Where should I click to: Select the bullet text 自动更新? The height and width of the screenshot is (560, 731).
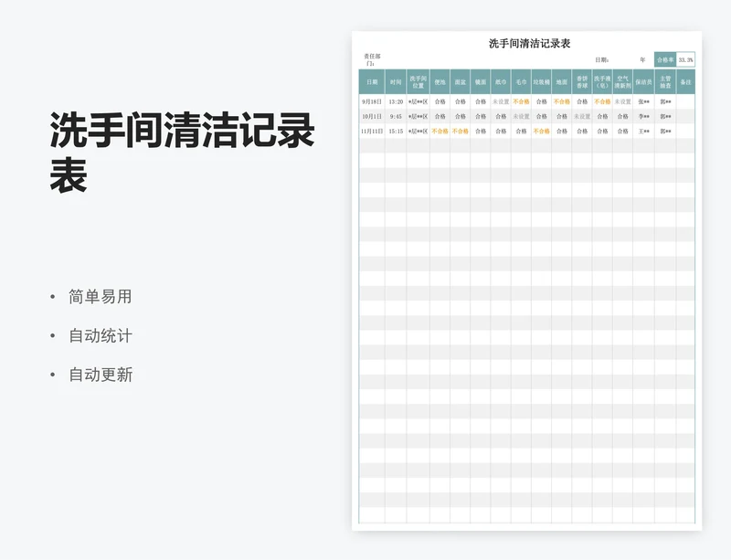(101, 375)
